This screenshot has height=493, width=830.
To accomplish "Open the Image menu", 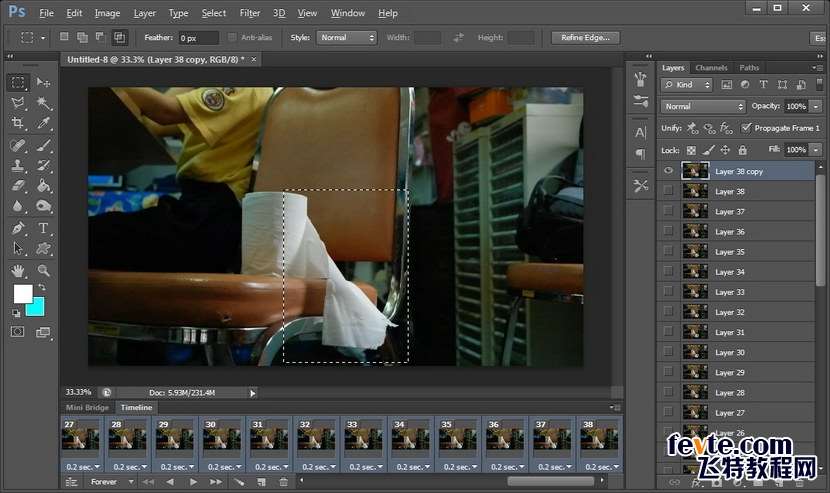I will pyautogui.click(x=107, y=13).
